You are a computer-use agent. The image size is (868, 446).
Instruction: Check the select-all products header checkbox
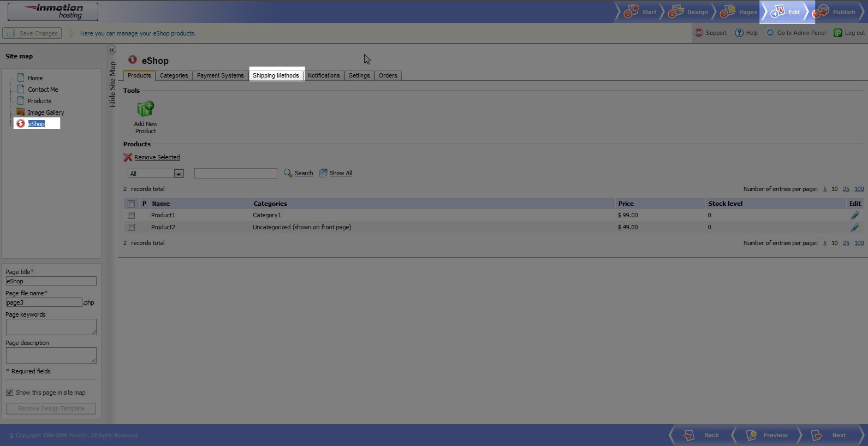point(131,204)
